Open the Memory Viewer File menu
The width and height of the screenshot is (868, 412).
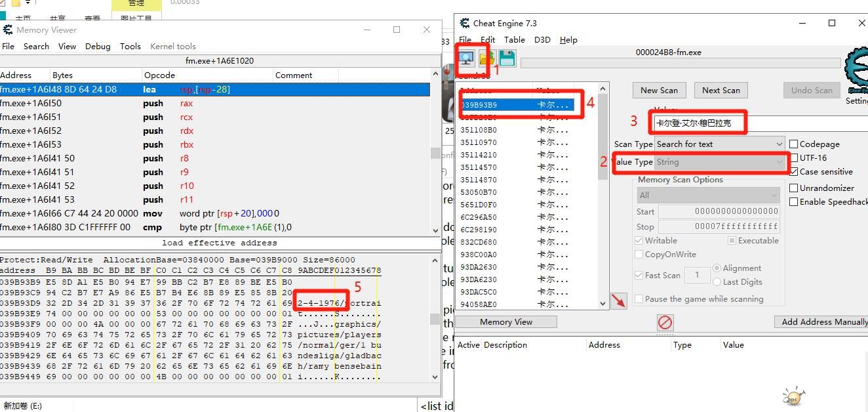point(8,46)
